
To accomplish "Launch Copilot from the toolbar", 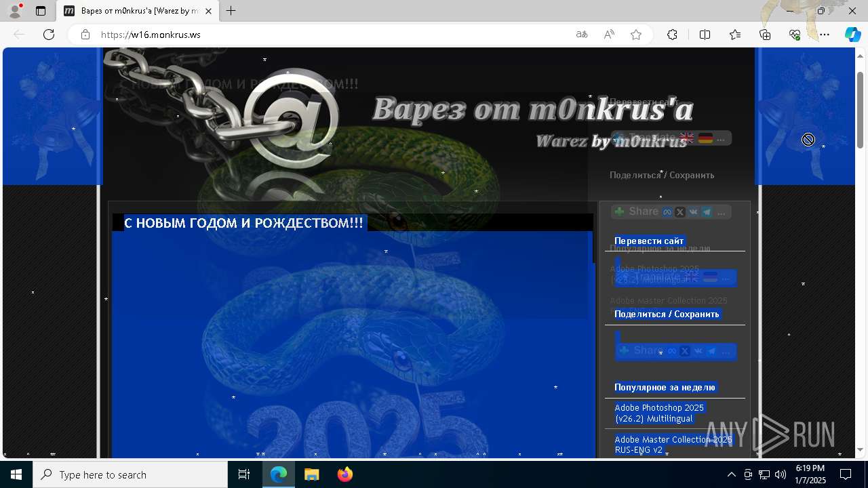I will pos(852,35).
